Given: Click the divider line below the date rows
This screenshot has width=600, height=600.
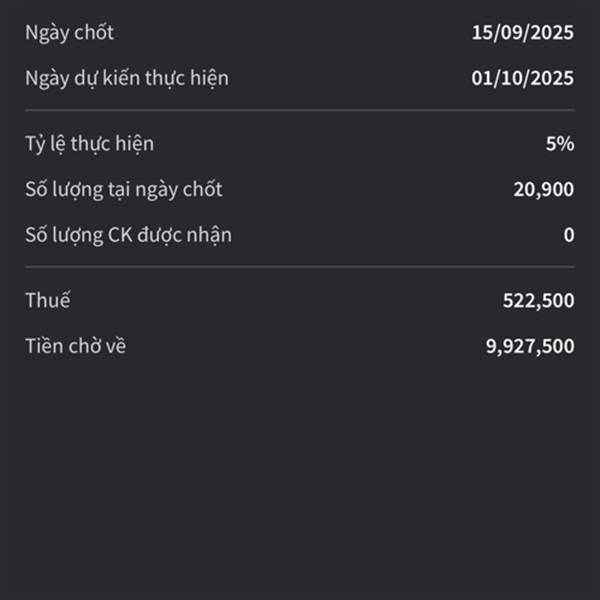Looking at the screenshot, I should coord(300,110).
